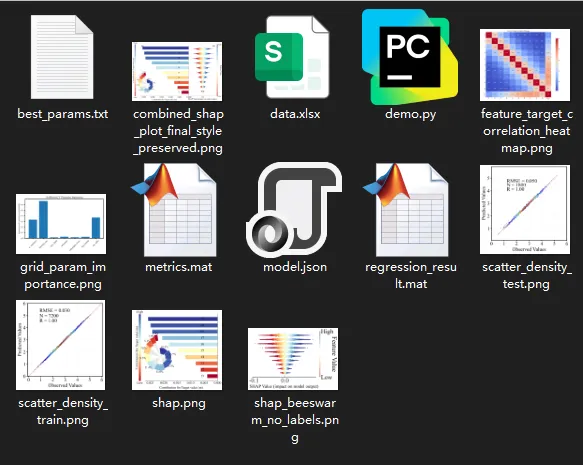Select the scatter_density_test.png thumbnail

pyautogui.click(x=525, y=210)
